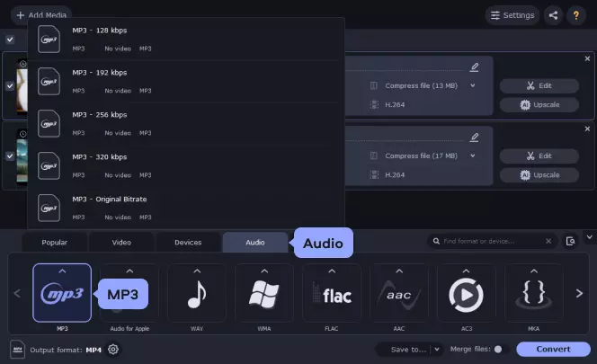Choose the Audio for Apple format tile

tap(129, 292)
